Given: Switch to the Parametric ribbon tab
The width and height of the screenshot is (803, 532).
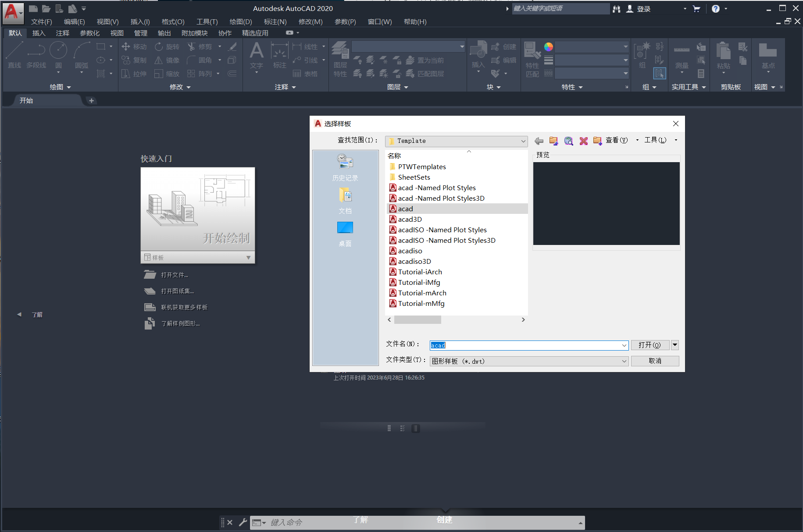Looking at the screenshot, I should (89, 33).
